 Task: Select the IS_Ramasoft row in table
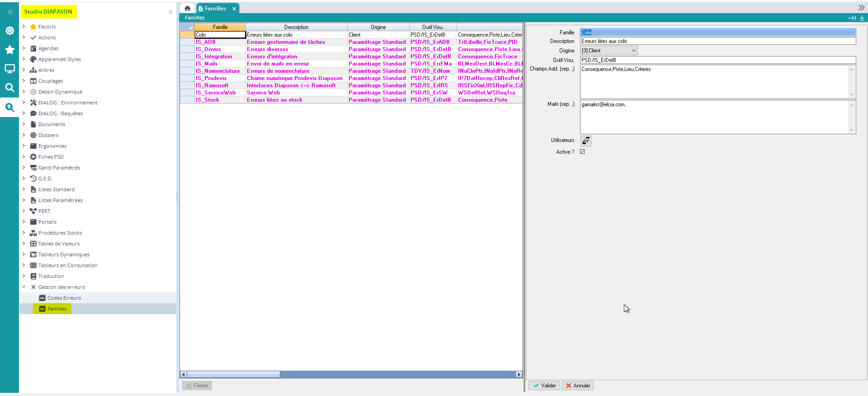(212, 85)
